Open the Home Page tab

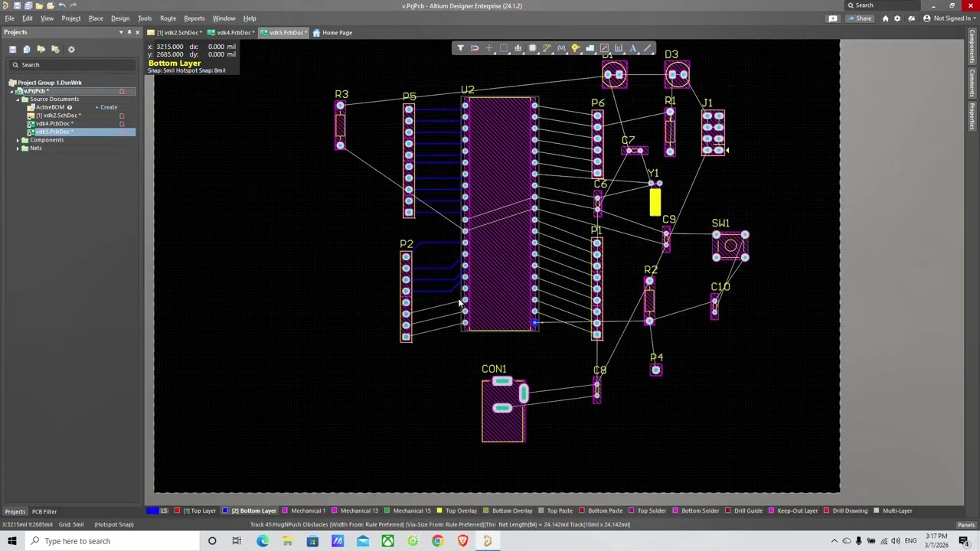(x=333, y=33)
